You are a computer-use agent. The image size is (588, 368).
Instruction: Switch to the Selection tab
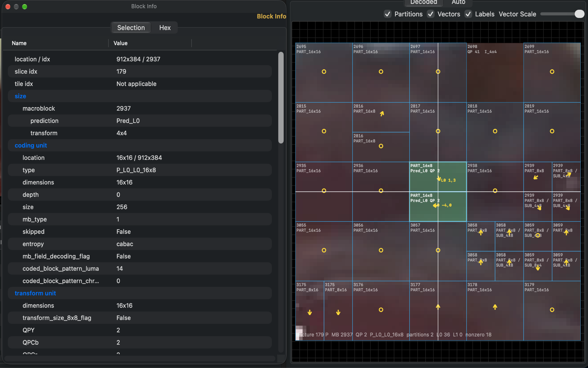click(x=131, y=28)
